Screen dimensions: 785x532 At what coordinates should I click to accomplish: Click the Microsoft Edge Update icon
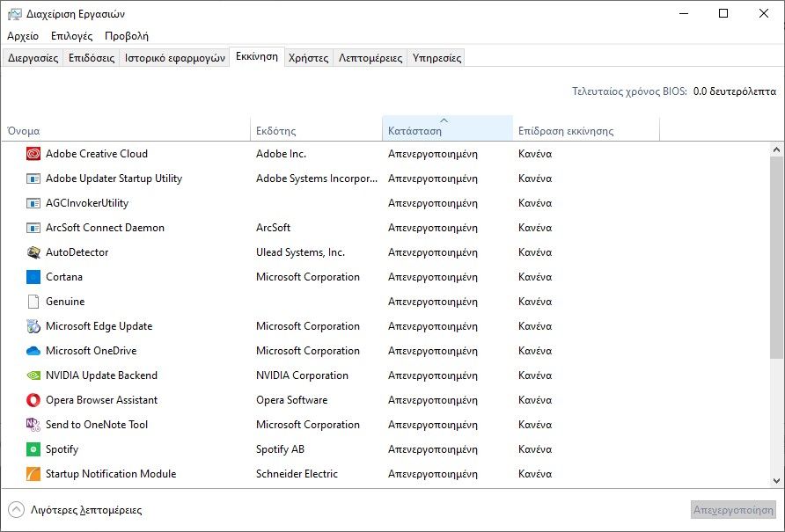[33, 326]
